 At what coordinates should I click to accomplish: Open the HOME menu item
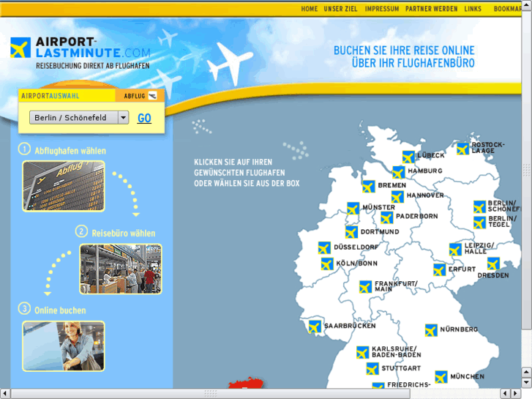point(310,9)
